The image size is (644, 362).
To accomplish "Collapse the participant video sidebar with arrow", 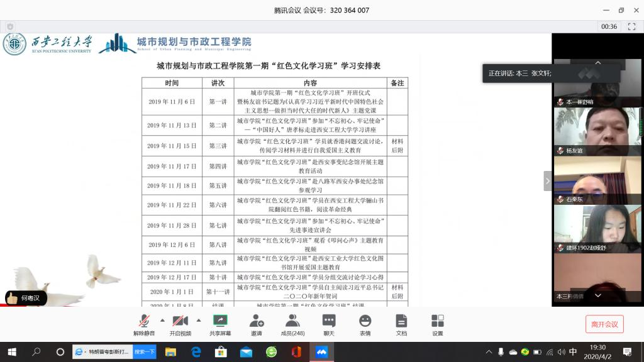I will [x=547, y=181].
